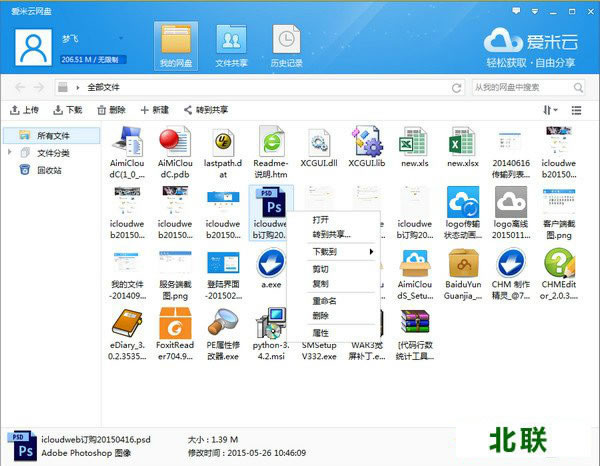Open 回收站 recycle bin in sidebar
Image resolution: width=600 pixels, height=466 pixels.
(x=49, y=170)
